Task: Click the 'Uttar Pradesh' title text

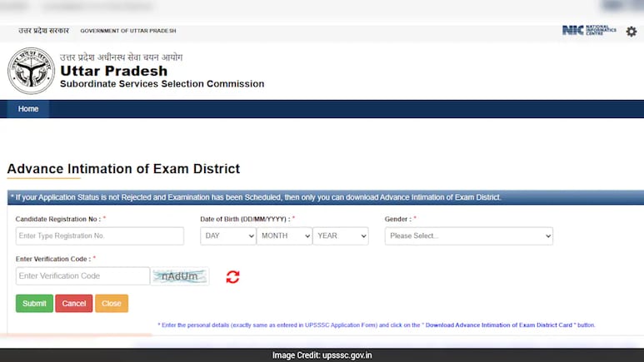Action: [x=114, y=71]
